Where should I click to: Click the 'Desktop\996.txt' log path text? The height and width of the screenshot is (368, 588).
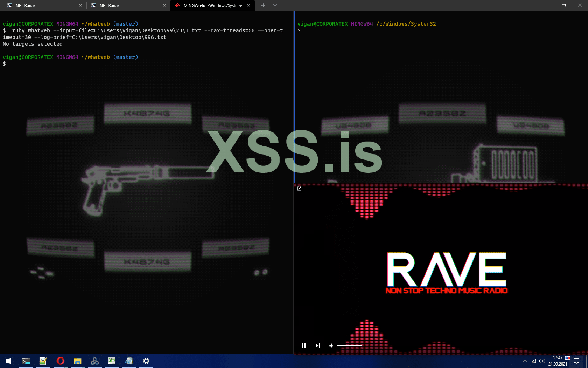[143, 37]
